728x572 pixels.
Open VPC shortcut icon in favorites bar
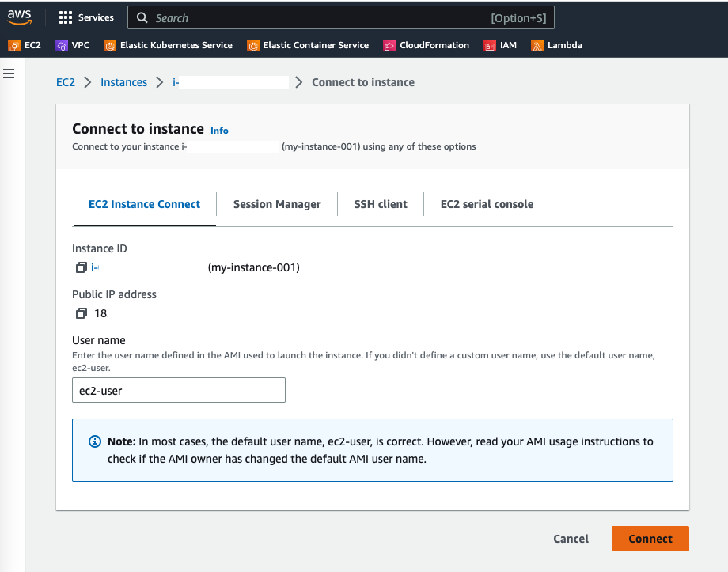click(61, 46)
